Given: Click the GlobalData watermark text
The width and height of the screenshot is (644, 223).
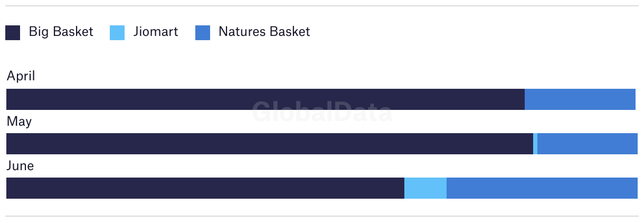Looking at the screenshot, I should click(322, 111).
